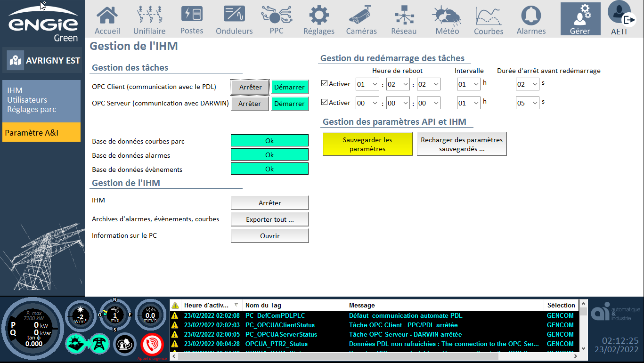644x363 pixels.
Task: Open the Caméras surveillance view
Action: tap(361, 20)
